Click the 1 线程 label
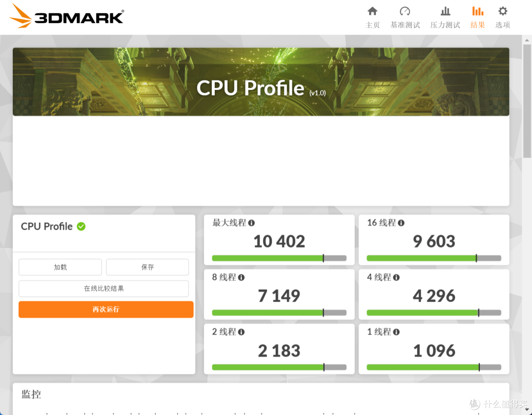This screenshot has width=532, height=415. pyautogui.click(x=379, y=332)
